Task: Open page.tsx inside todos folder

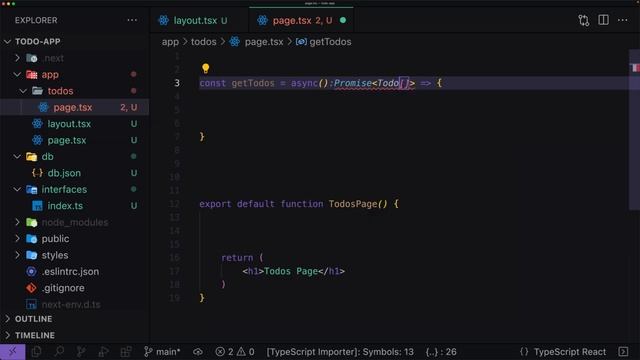Action: click(x=74, y=107)
